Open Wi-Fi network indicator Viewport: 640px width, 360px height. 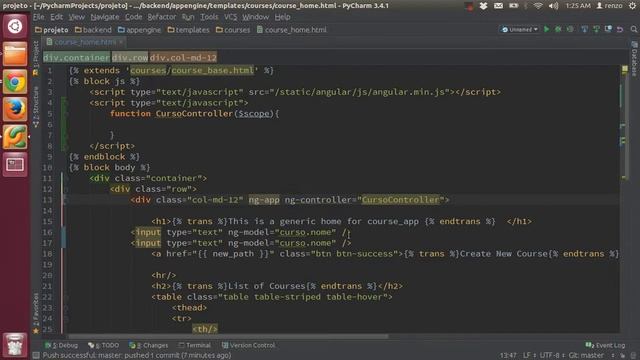coord(538,6)
